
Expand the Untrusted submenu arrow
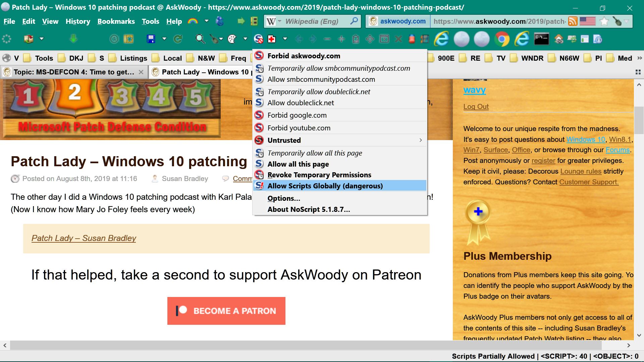pyautogui.click(x=421, y=140)
